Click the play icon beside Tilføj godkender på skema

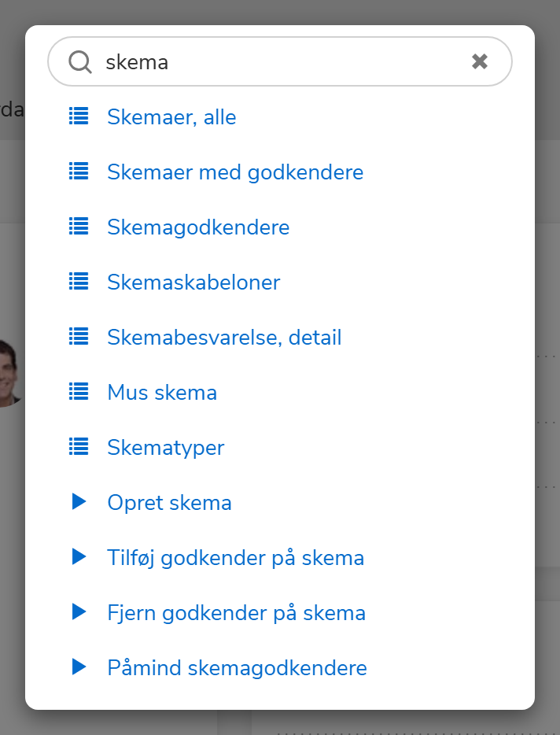[79, 556]
